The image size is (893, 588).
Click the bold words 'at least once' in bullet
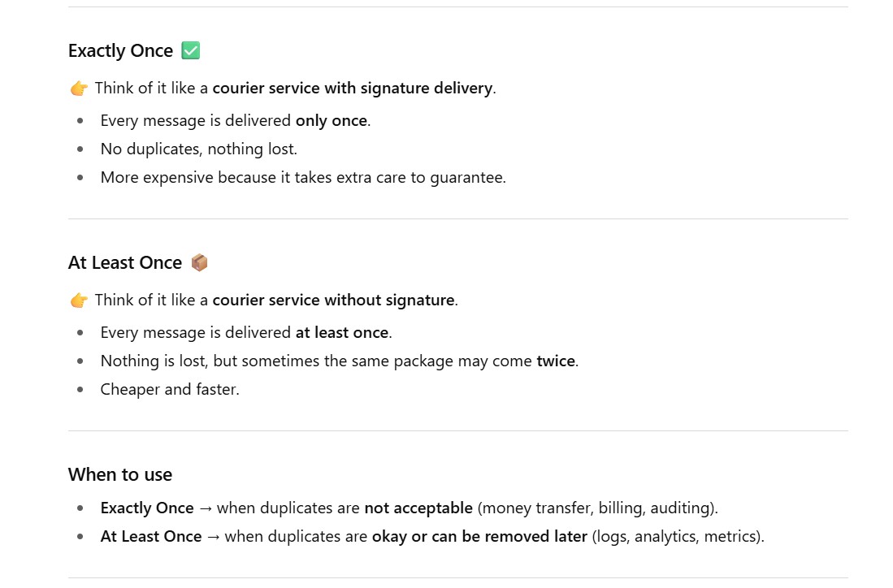point(342,333)
